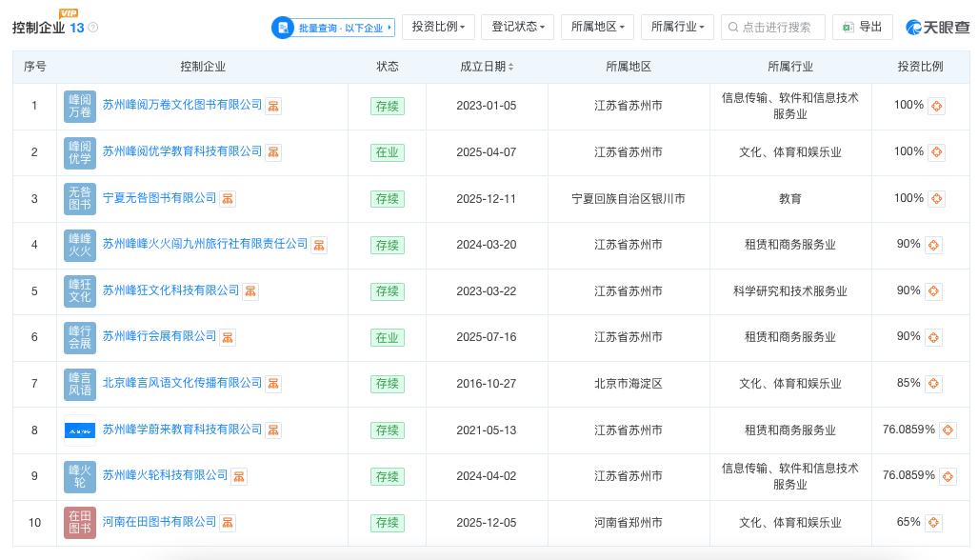
Task: Click structure chart icon after 苏州峰学蔚来教育科技有限公司
Action: pos(273,430)
